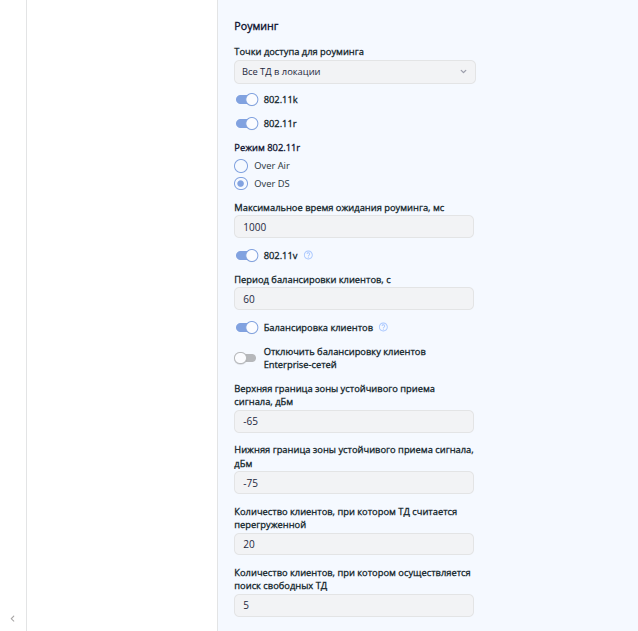Click the Роуминг section heading
This screenshot has height=631, width=638.
[257, 27]
